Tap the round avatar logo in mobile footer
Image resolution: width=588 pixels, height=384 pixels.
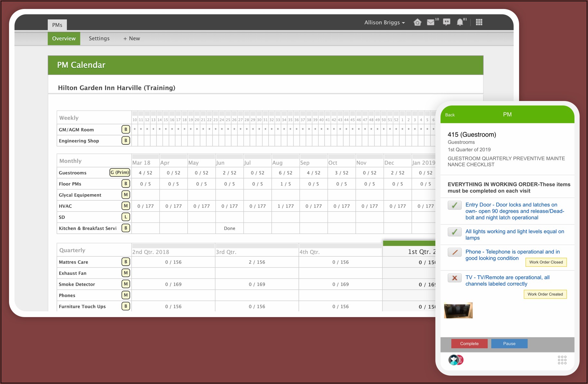(455, 360)
